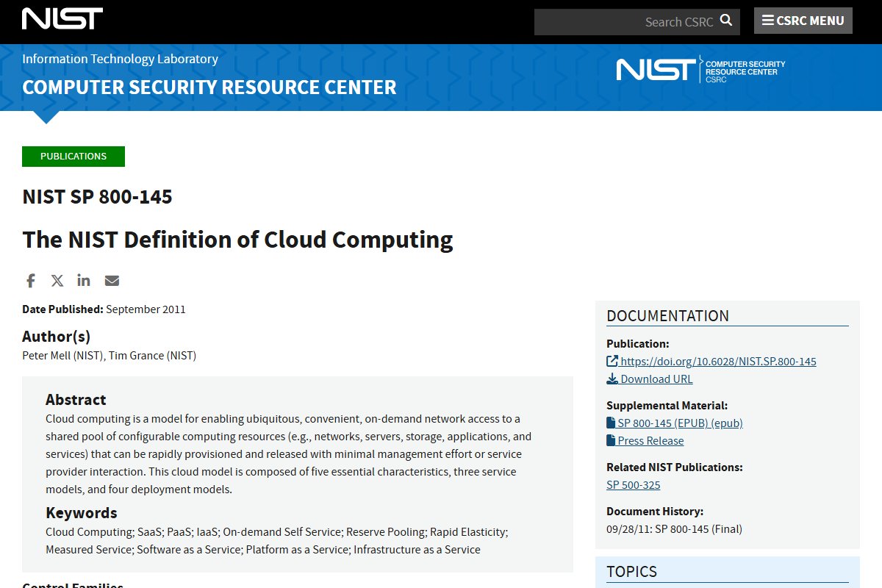This screenshot has height=588, width=882.
Task: Click the file icon beside Press Release
Action: pyautogui.click(x=611, y=440)
